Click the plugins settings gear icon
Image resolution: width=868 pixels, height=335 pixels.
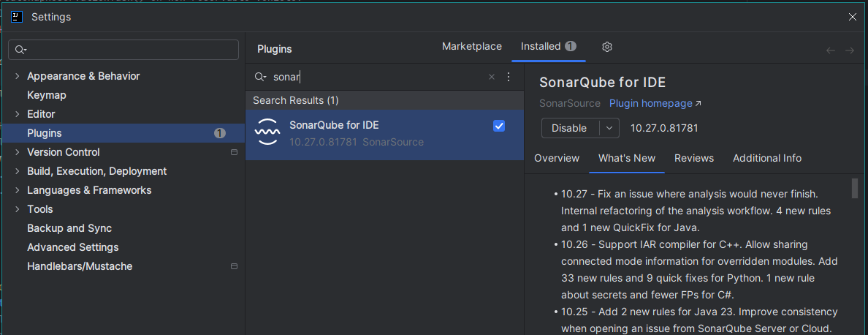click(x=606, y=47)
